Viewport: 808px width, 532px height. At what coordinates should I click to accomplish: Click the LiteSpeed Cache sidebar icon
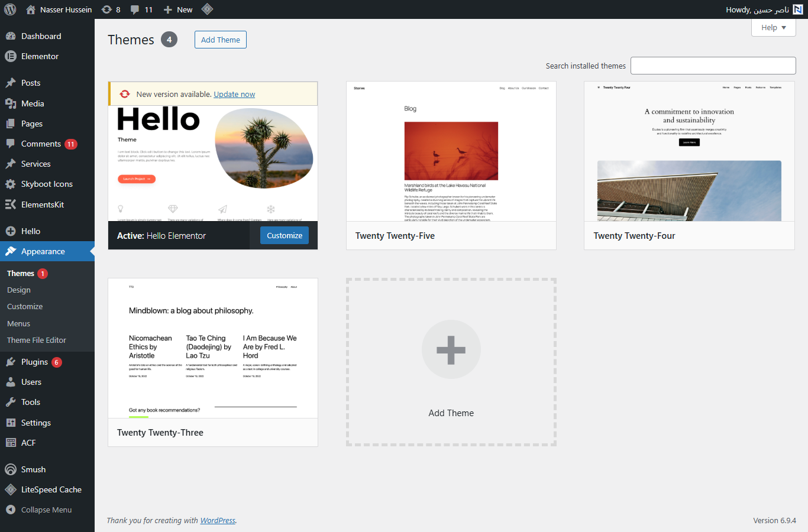11,489
